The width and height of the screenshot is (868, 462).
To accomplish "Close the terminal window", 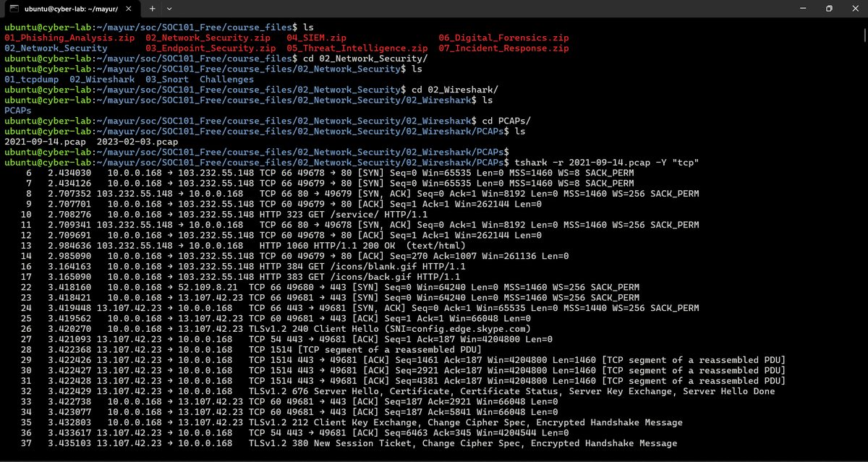I will coord(855,9).
